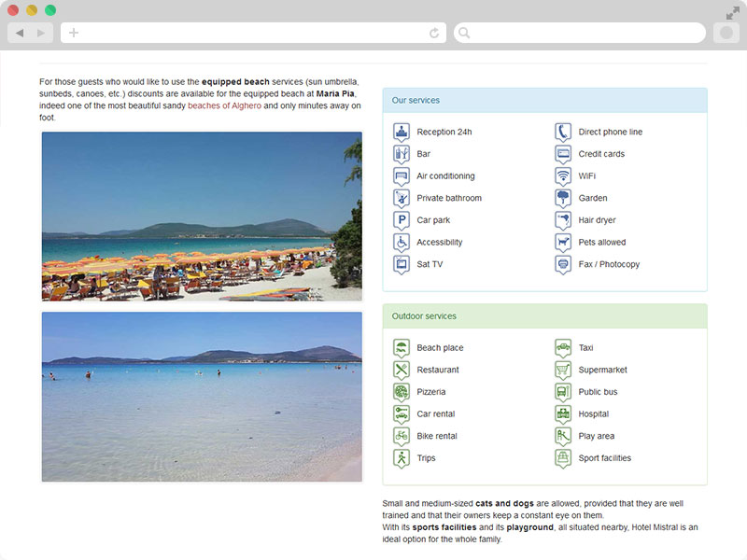Click the Sport facilities label

pyautogui.click(x=605, y=458)
